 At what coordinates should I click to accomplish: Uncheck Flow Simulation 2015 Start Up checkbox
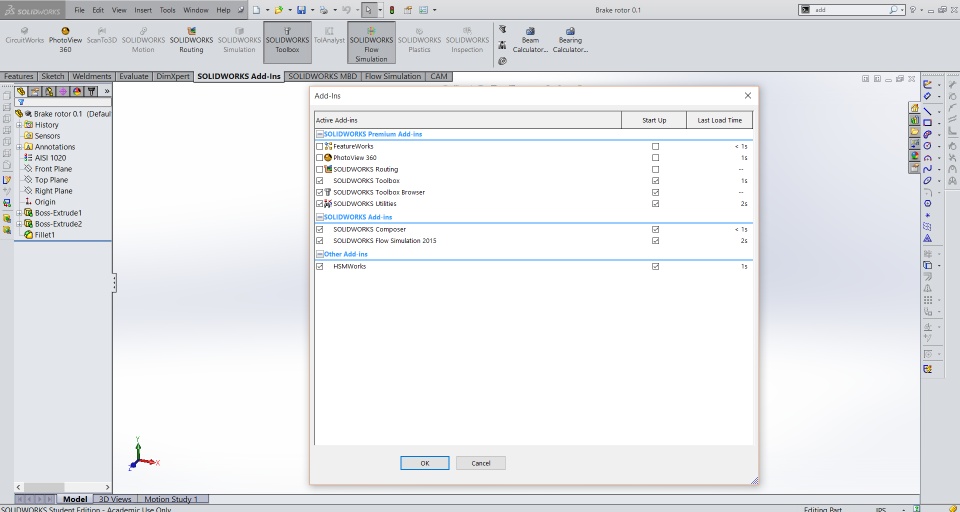[656, 241]
